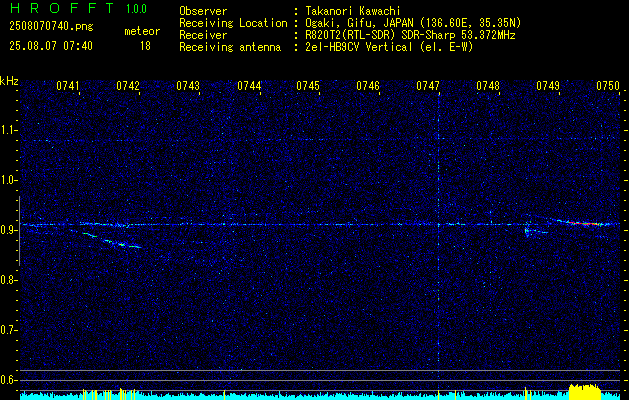Click the 0744 time marker
629x400 pixels.
[x=249, y=86]
